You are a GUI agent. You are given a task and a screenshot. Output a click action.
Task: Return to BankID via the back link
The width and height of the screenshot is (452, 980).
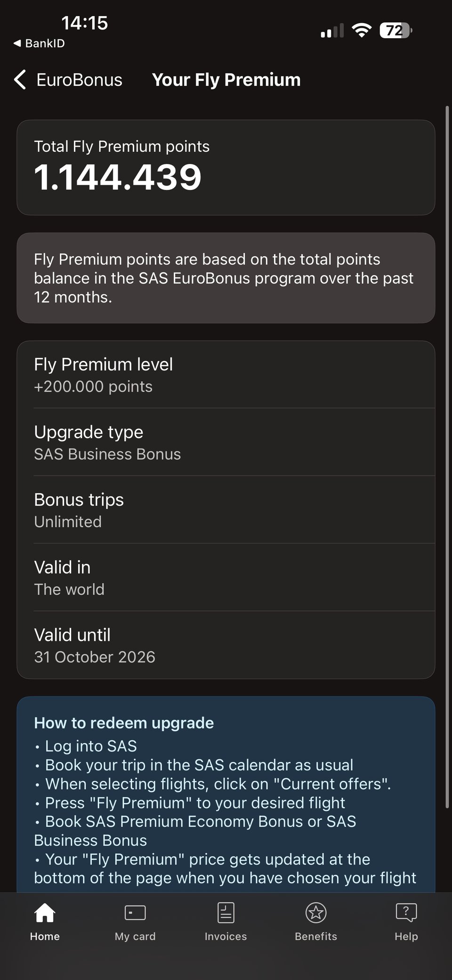pos(39,43)
